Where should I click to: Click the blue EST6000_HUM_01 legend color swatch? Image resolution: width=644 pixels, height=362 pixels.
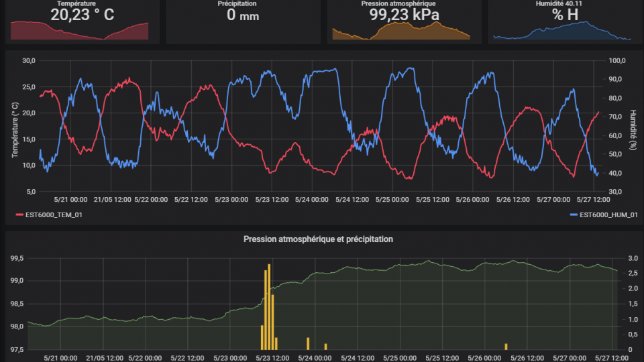574,215
